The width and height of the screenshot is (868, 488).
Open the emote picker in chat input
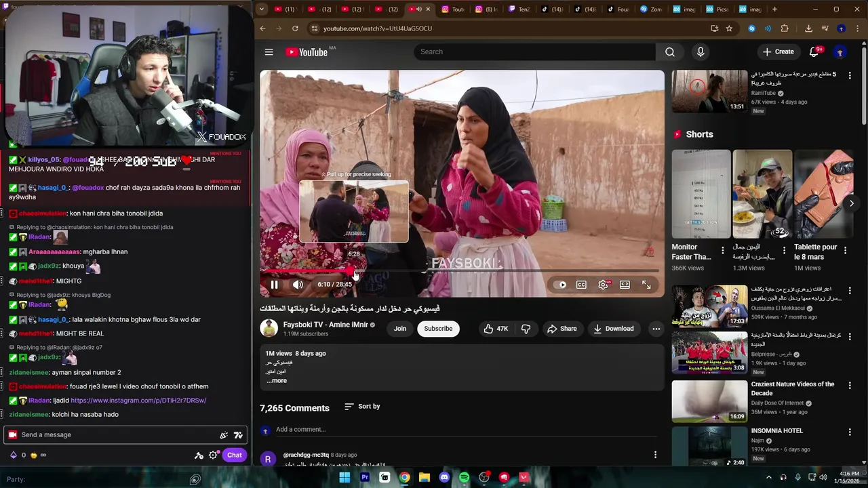coord(238,435)
